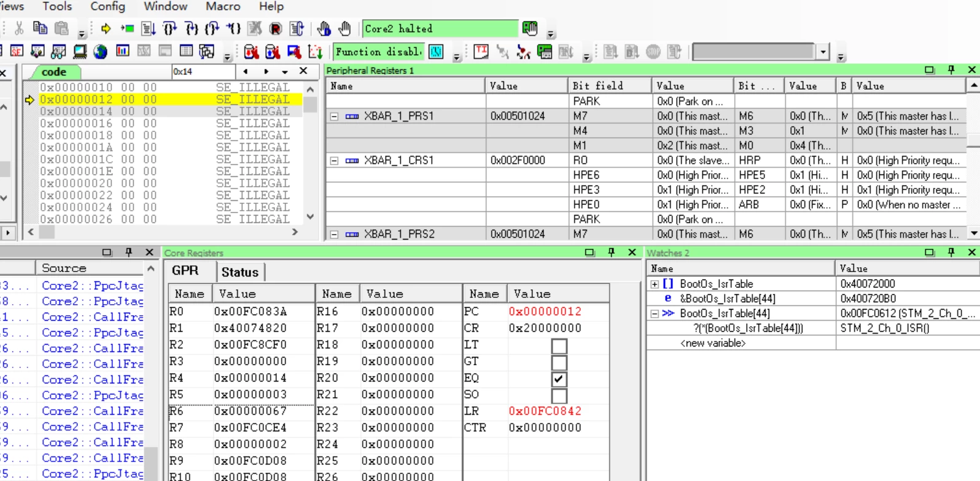
Task: Click the Copy toolbar icon
Action: tap(41, 28)
